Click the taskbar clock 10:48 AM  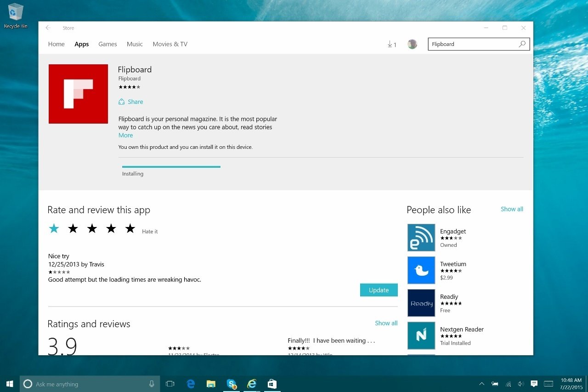pos(571,380)
